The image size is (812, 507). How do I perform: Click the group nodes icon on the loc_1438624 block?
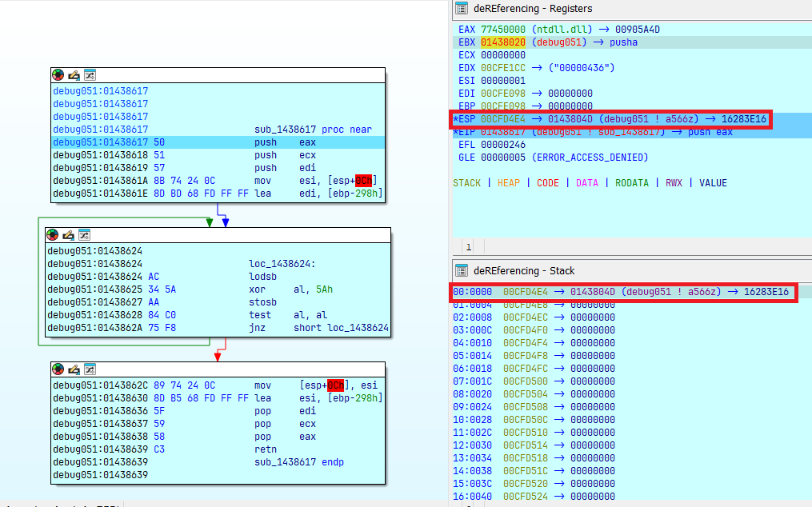coord(83,234)
